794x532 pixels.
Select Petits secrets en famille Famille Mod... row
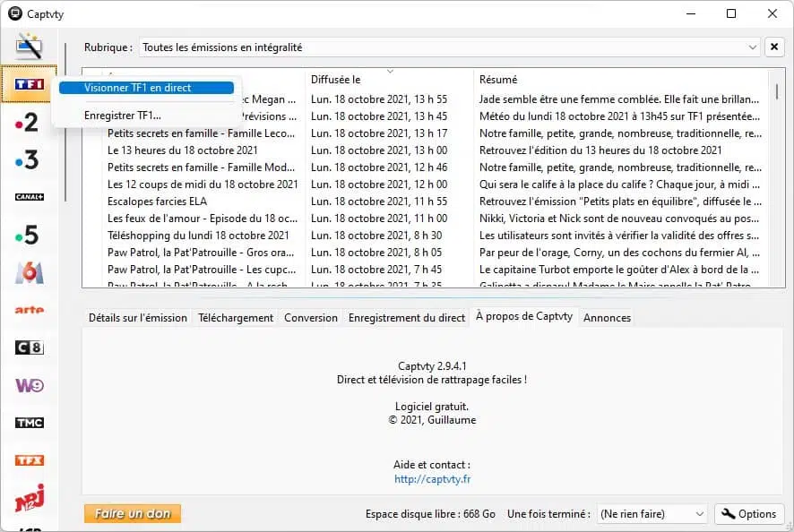201,167
